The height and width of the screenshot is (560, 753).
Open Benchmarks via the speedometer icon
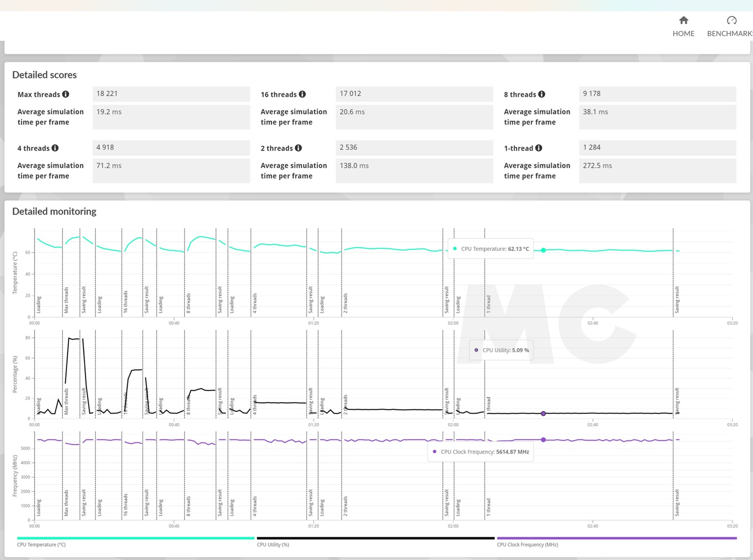[x=731, y=20]
